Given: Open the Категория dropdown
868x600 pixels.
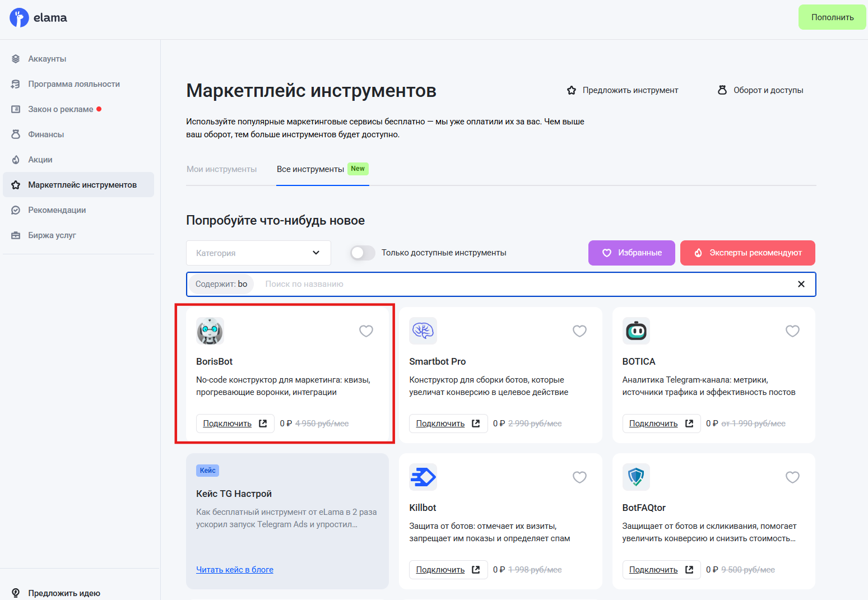Looking at the screenshot, I should [258, 253].
